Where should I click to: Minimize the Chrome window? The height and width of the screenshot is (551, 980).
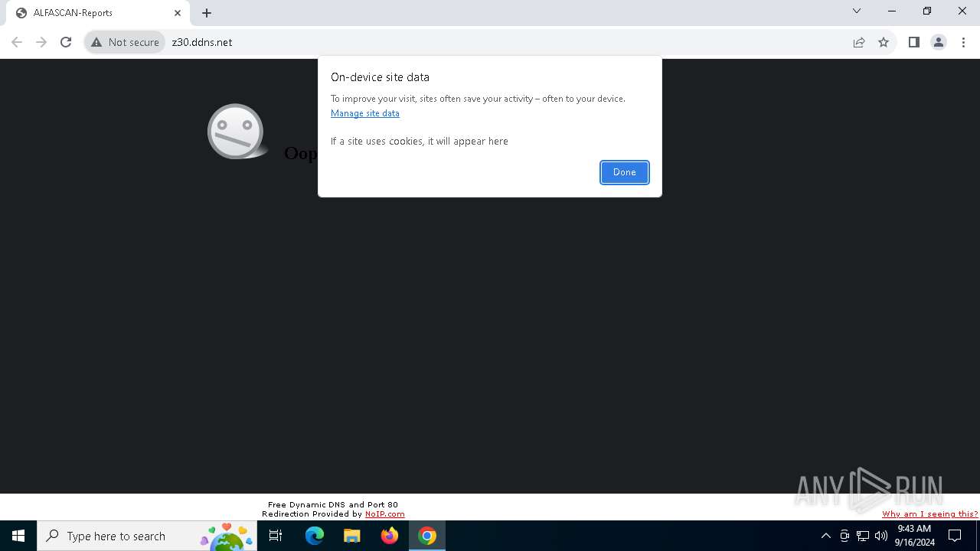point(892,11)
